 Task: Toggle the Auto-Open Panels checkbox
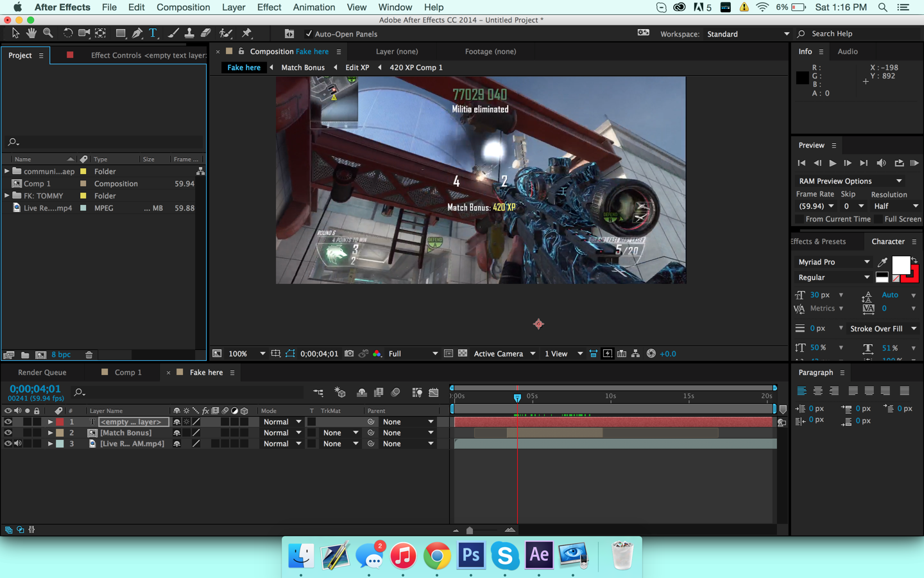[x=309, y=34]
